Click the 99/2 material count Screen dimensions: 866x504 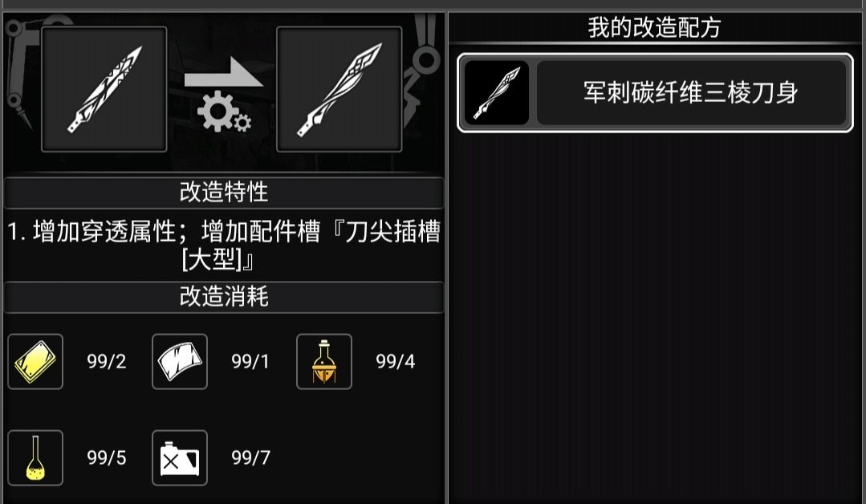pos(107,362)
